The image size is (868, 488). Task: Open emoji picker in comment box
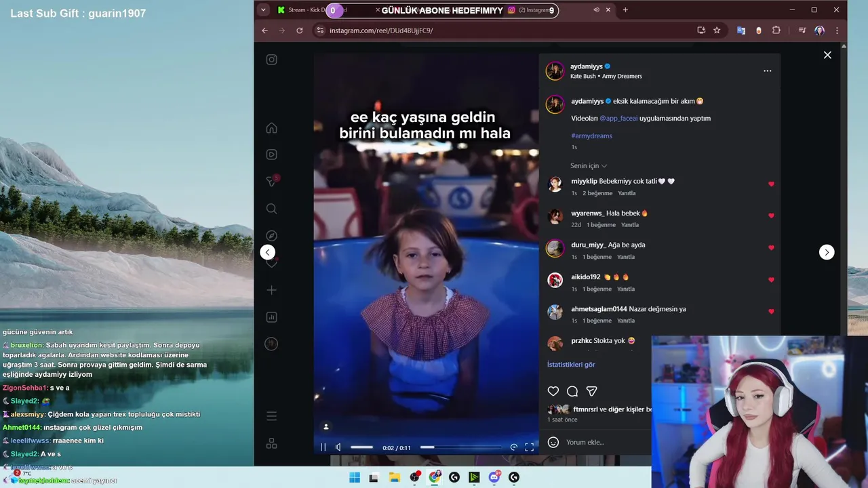tap(553, 442)
